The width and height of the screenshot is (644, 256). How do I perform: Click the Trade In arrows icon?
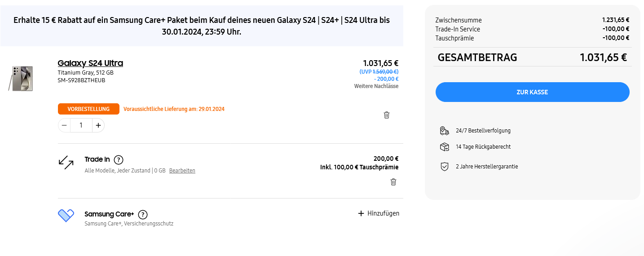66,163
